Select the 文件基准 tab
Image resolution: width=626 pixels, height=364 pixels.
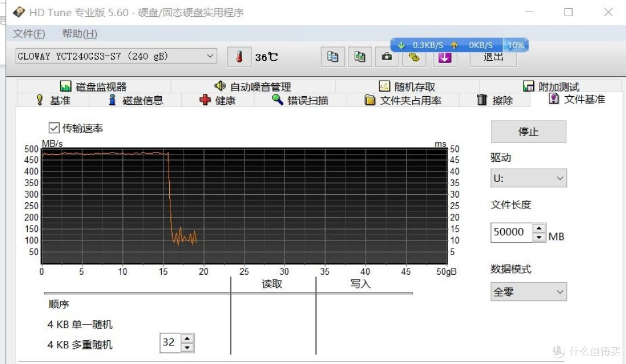577,99
